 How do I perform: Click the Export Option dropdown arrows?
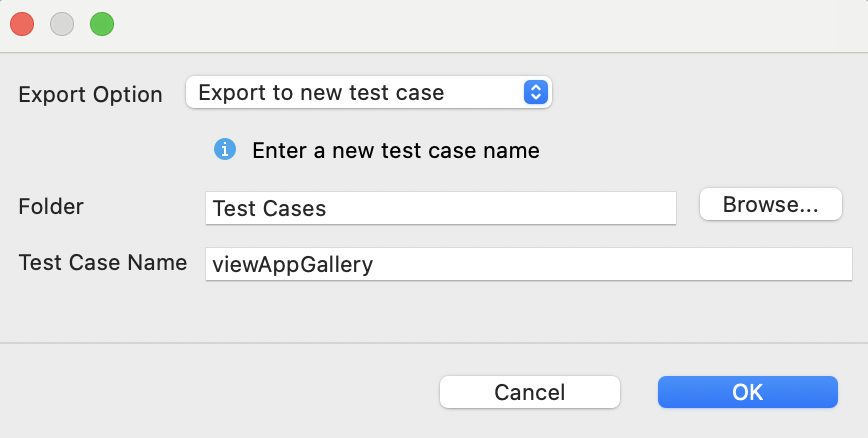(x=536, y=93)
